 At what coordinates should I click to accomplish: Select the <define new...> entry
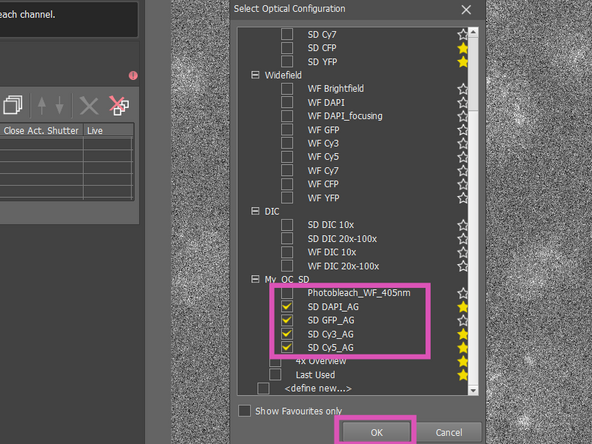318,388
